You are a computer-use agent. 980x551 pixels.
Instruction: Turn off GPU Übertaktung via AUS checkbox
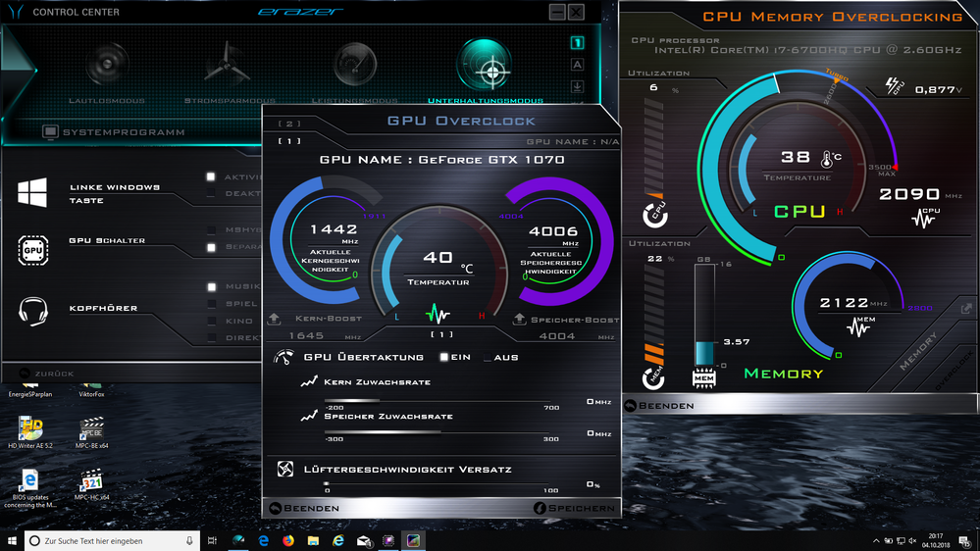(x=488, y=357)
